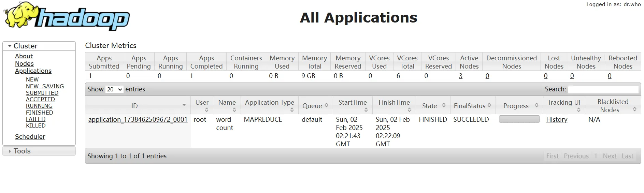Sort by FinalStatus column sort icon
Screen dimensions: 644x193
pyautogui.click(x=489, y=105)
